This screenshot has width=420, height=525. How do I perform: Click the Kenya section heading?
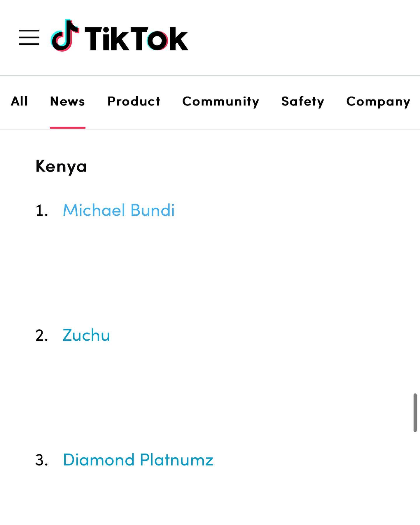tap(61, 167)
